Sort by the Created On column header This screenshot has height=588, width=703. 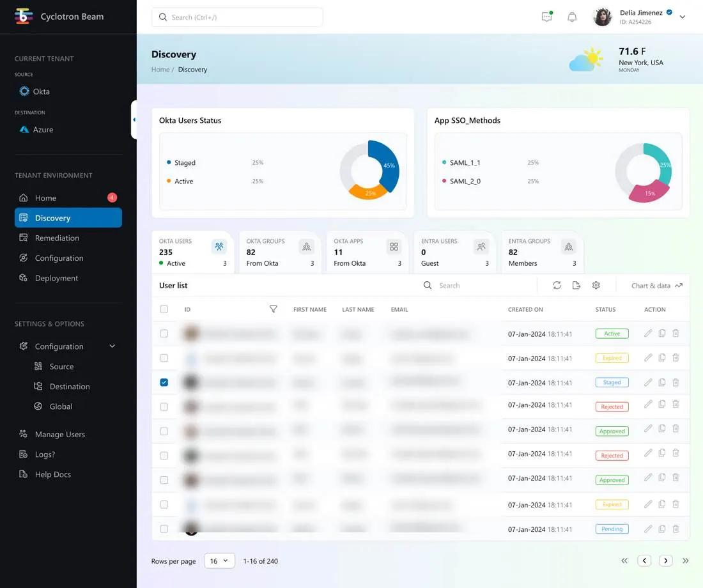tap(525, 309)
